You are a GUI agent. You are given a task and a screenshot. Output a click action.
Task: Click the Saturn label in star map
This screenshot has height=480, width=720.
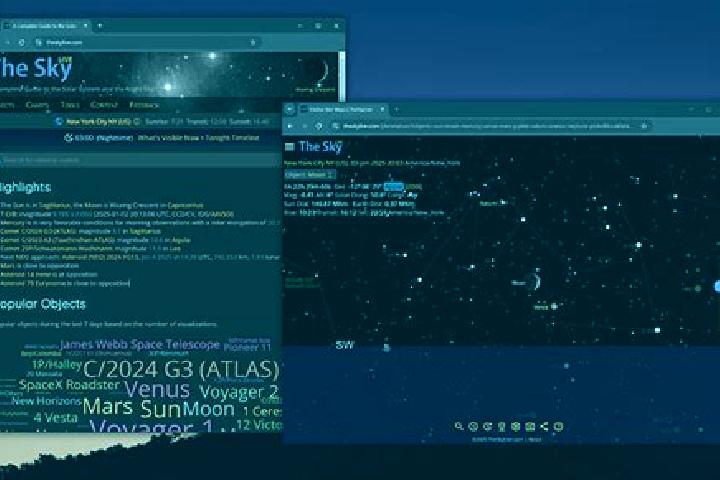tap(489, 203)
